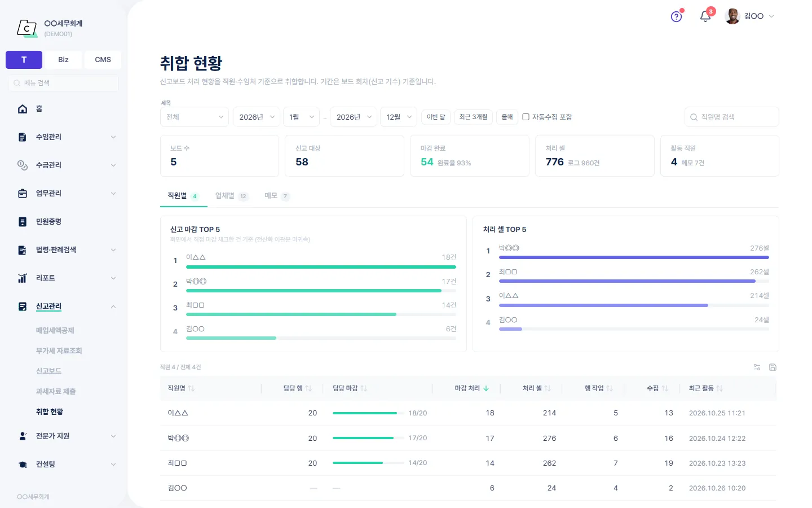This screenshot has height=508, width=812.
Task: Sort by 최근 활동 column arrows
Action: pos(720,388)
